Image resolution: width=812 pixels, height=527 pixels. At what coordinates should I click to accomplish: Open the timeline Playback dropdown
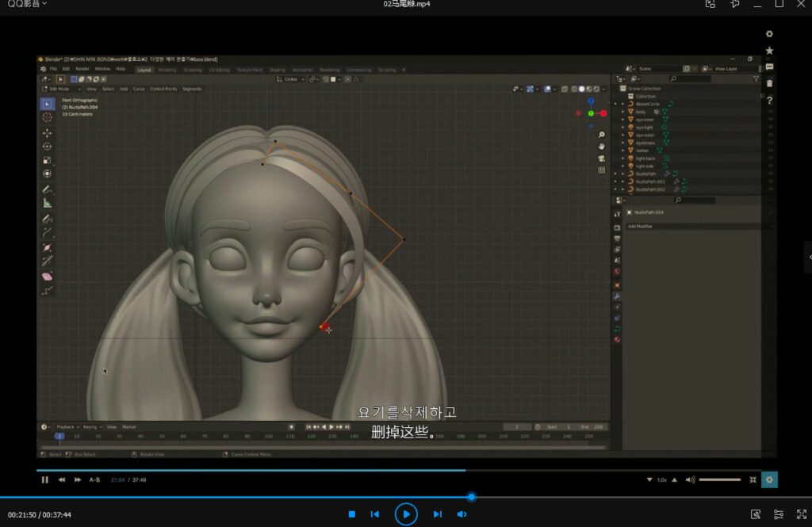click(x=67, y=427)
